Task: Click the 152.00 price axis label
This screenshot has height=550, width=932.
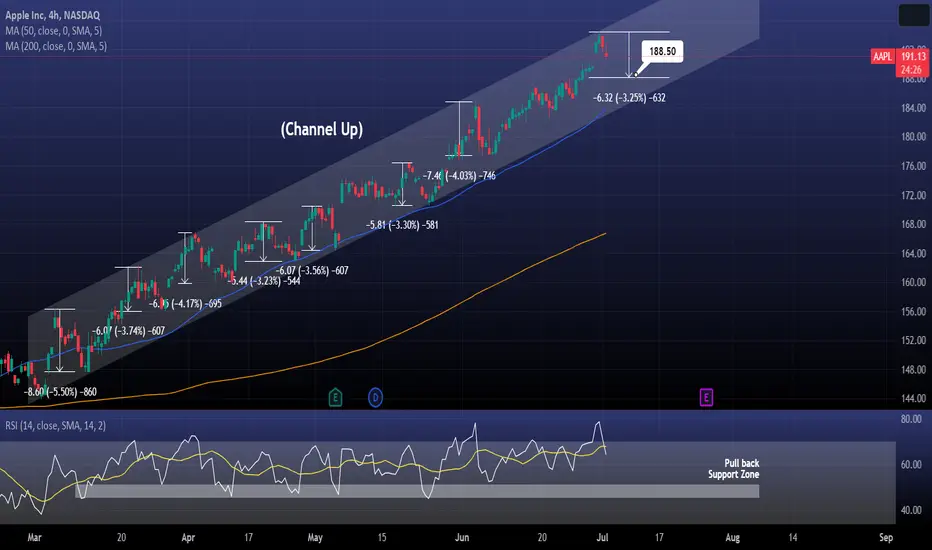Action: click(914, 341)
